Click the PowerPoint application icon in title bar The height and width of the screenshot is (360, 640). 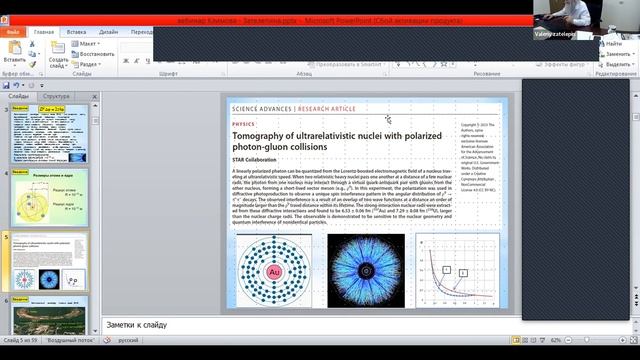(x=4, y=20)
